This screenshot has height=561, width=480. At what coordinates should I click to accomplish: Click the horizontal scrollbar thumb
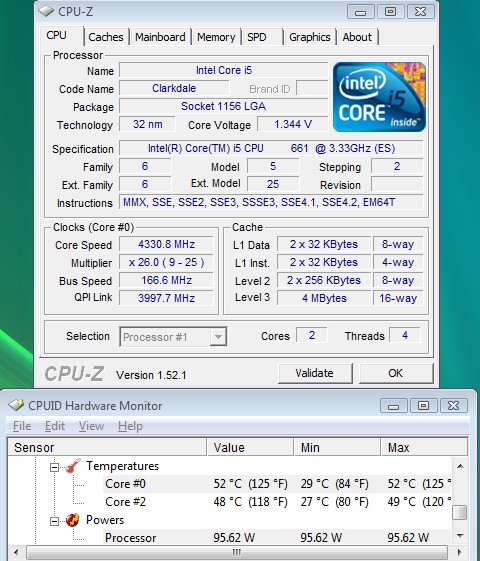tap(237, 552)
